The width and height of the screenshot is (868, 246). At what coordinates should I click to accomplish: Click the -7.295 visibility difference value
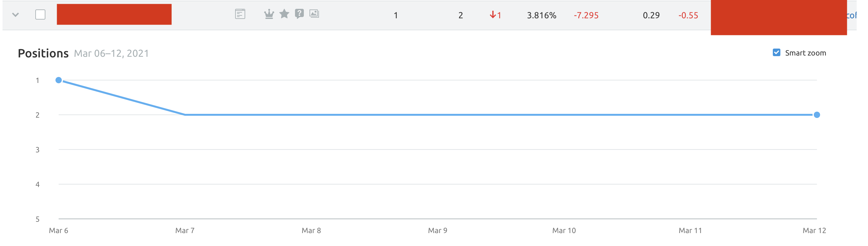coord(586,15)
